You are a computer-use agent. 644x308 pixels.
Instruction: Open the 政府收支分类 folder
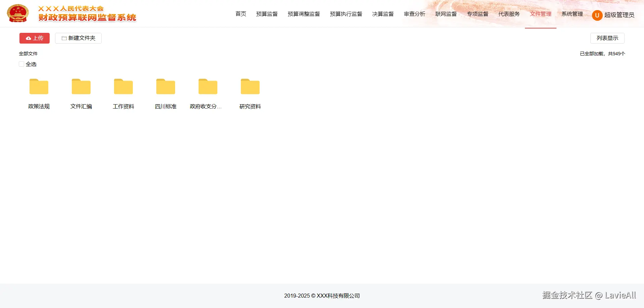[208, 86]
